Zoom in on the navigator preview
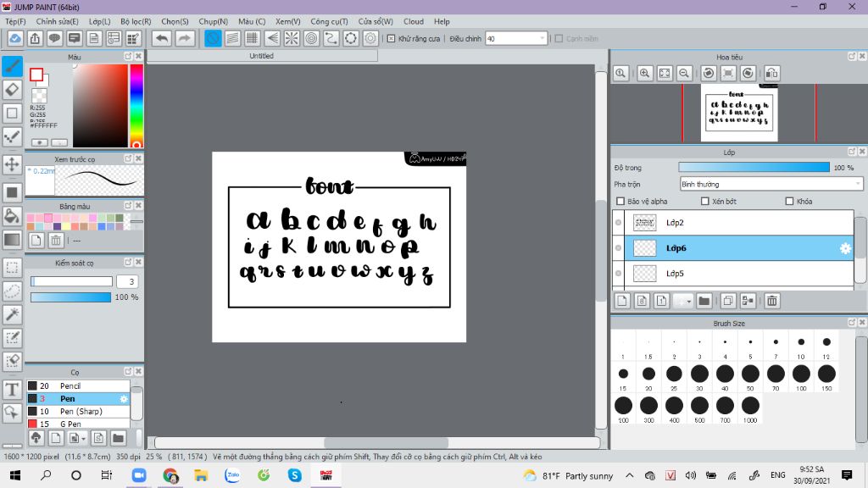868x488 pixels. tap(645, 74)
